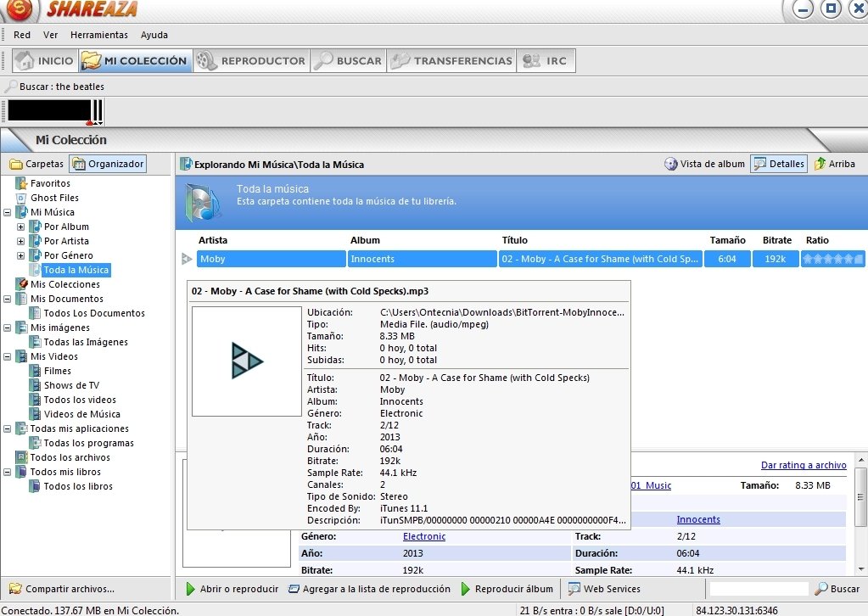The image size is (868, 616).
Task: Open the Ayuda menu
Action: tap(154, 35)
